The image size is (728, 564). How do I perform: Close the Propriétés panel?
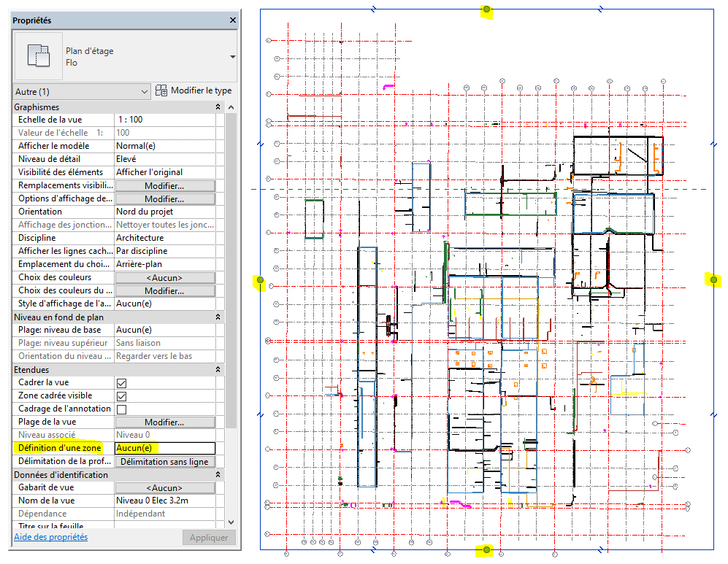coord(232,20)
